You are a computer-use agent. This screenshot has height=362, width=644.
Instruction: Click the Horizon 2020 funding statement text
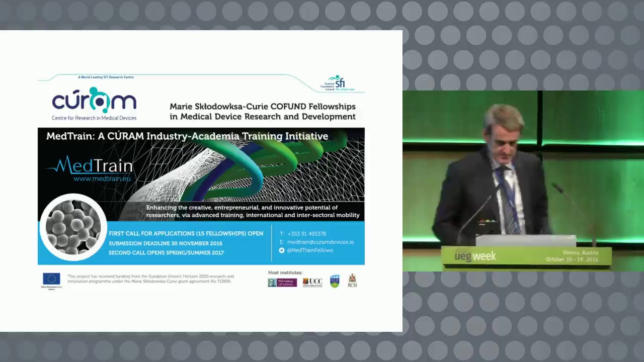(150, 279)
